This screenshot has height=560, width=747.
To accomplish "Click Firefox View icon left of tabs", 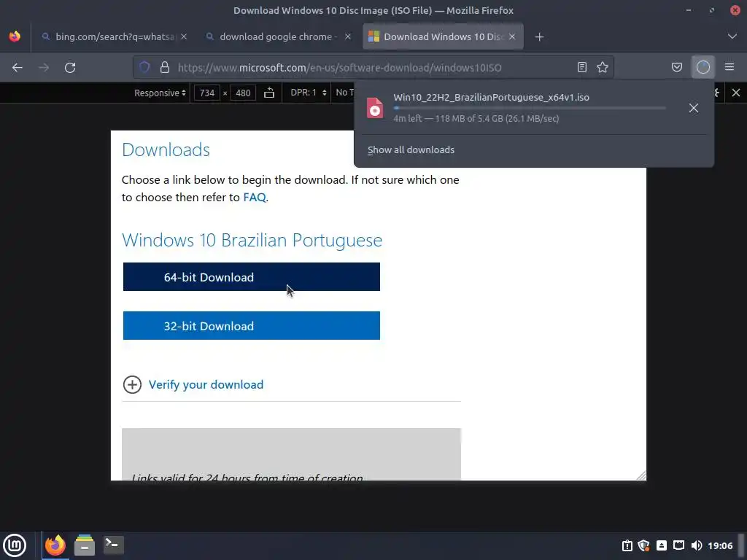I will [x=15, y=36].
